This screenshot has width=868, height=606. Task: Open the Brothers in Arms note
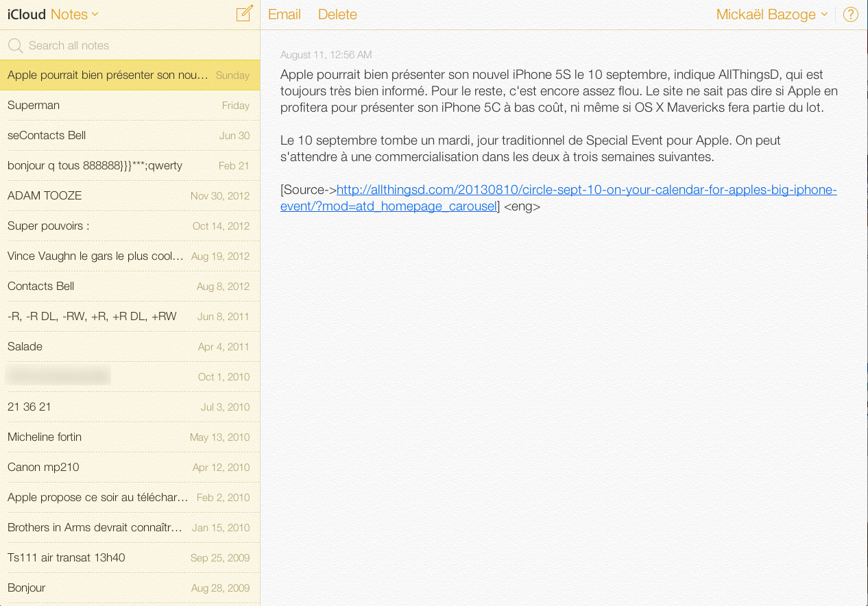(130, 528)
